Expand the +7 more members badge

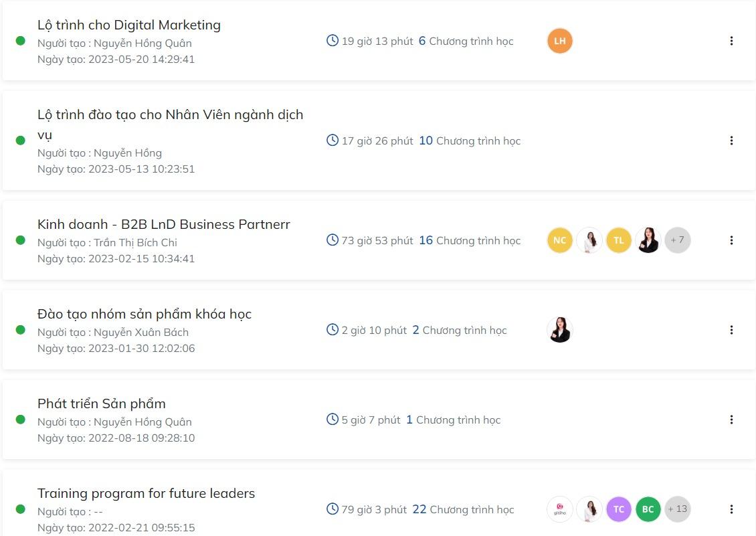pyautogui.click(x=677, y=240)
